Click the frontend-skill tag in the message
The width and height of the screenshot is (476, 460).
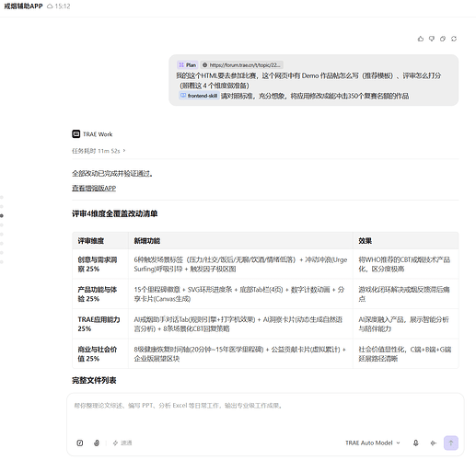(x=199, y=96)
